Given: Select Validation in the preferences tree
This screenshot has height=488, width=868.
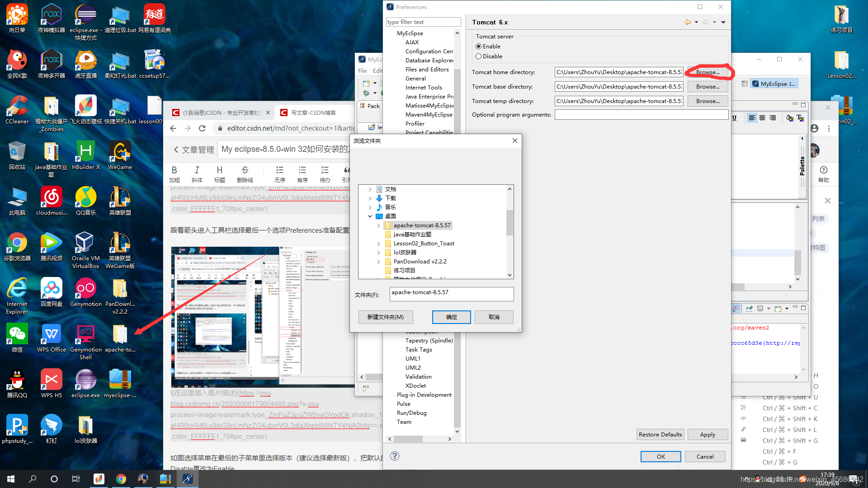Looking at the screenshot, I should (x=418, y=377).
